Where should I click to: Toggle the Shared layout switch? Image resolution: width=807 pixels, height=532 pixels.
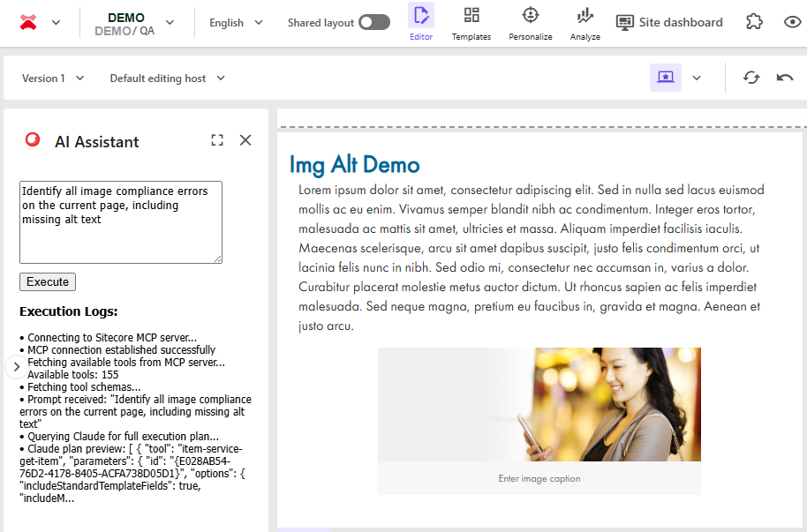(x=374, y=23)
